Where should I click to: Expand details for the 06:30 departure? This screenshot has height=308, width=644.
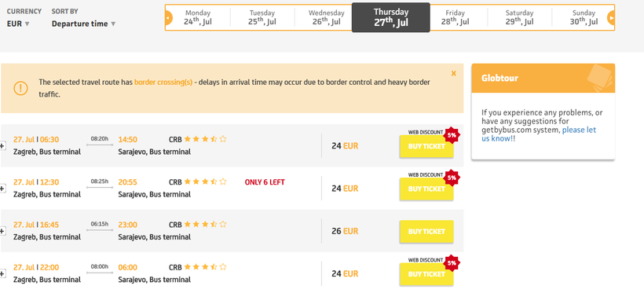2,146
